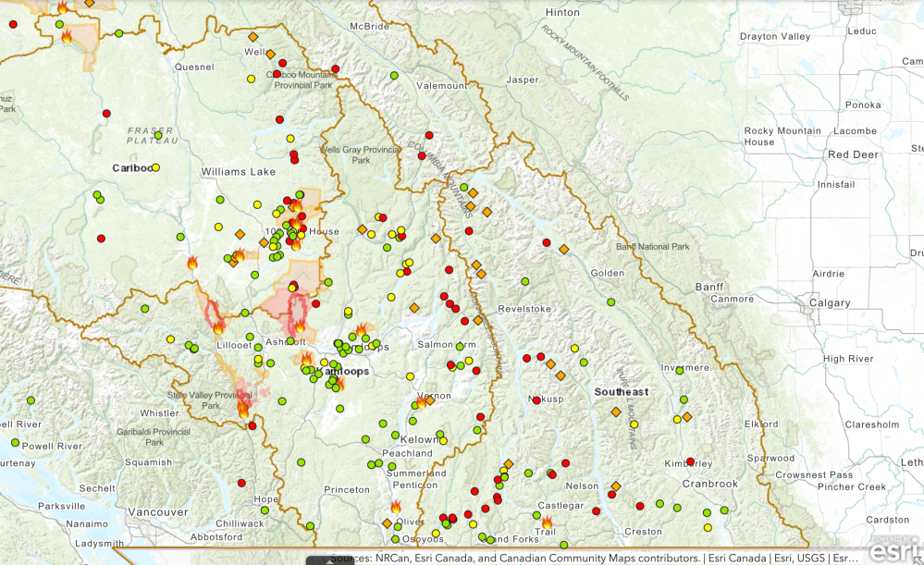Select yellow dot southeast of Quesnel
This screenshot has width=924, height=565.
(252, 80)
